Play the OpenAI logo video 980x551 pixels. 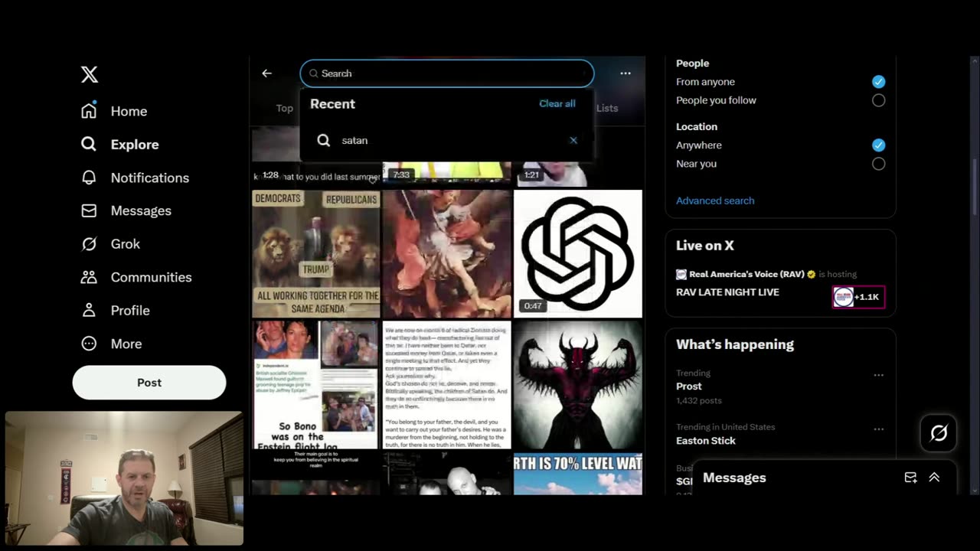tap(578, 253)
